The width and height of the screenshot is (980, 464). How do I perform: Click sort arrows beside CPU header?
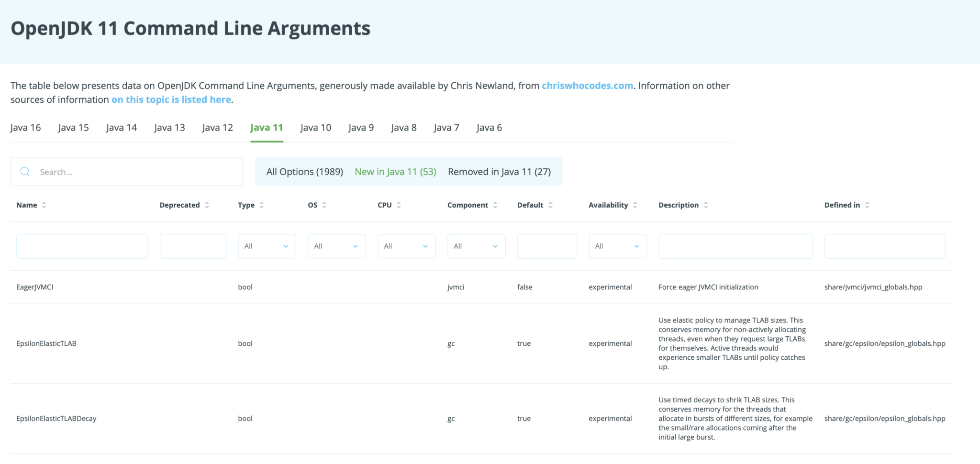[399, 205]
